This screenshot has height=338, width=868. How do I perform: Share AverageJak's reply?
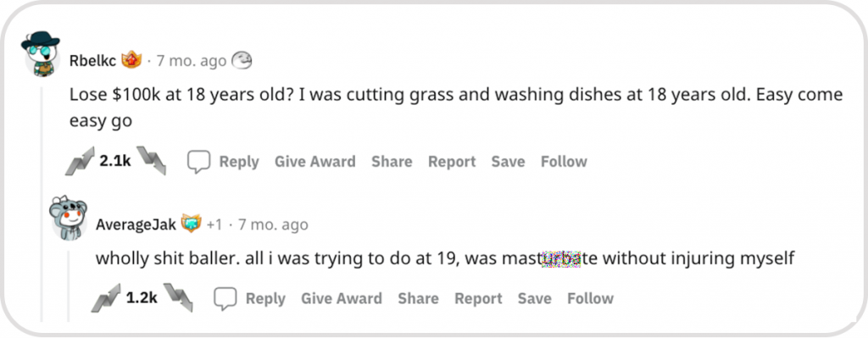pos(418,299)
